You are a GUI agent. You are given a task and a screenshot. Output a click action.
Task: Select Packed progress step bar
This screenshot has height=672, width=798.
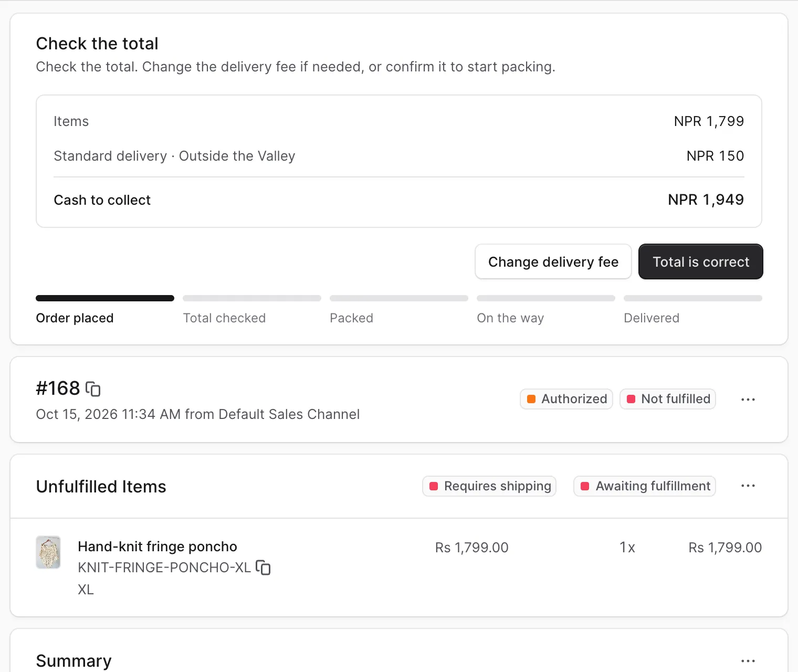399,298
